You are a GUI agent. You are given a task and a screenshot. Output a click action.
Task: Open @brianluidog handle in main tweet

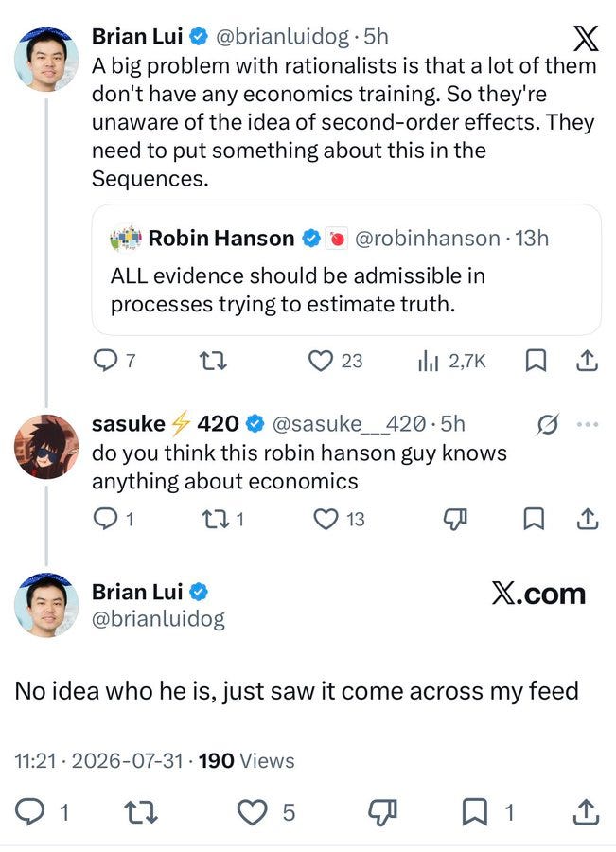(158, 618)
